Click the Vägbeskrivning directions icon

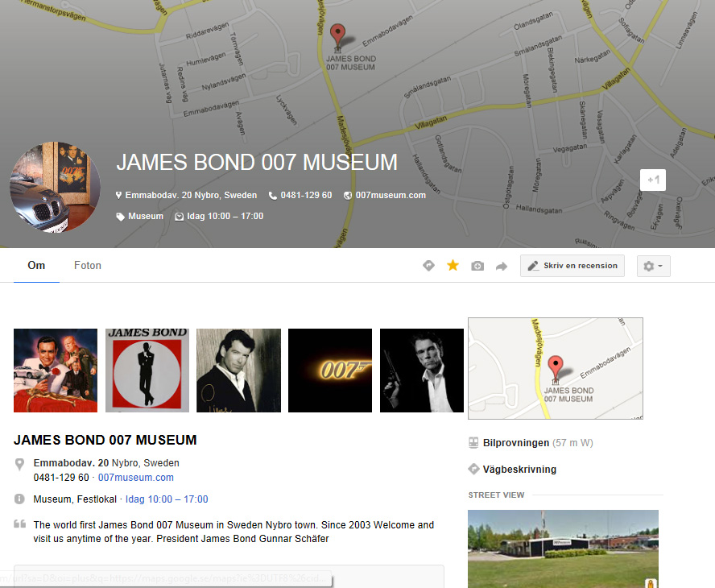click(x=473, y=469)
